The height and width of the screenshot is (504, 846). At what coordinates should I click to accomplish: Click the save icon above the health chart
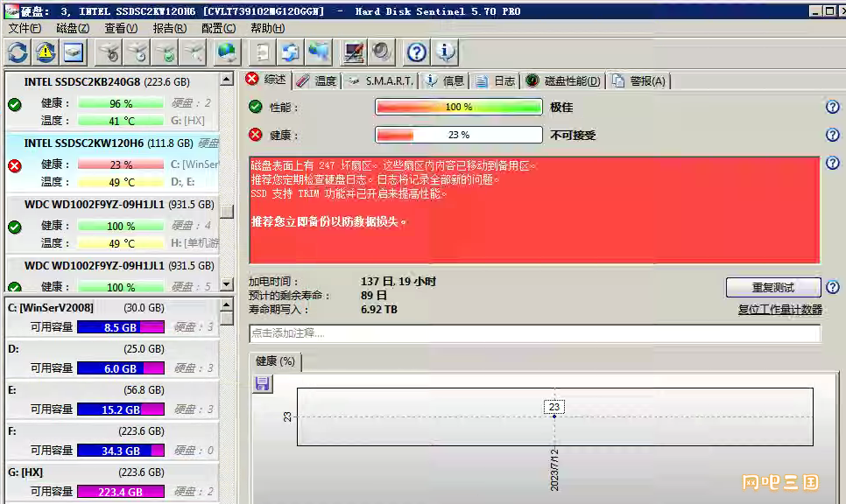coord(263,384)
